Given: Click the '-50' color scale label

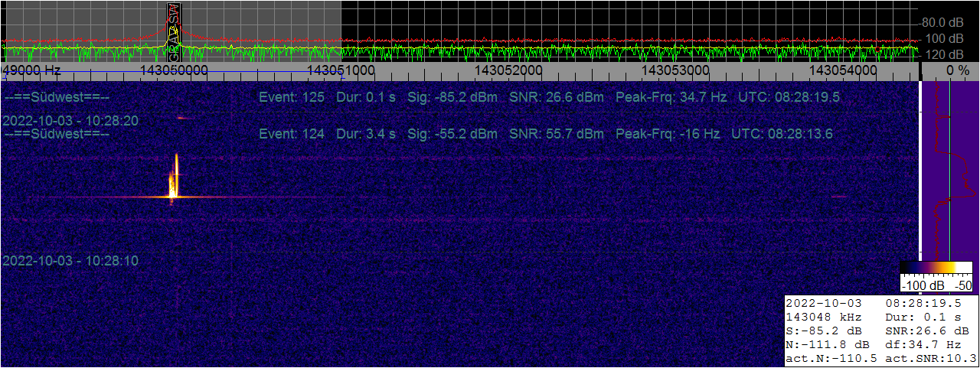Looking at the screenshot, I should pyautogui.click(x=962, y=285).
